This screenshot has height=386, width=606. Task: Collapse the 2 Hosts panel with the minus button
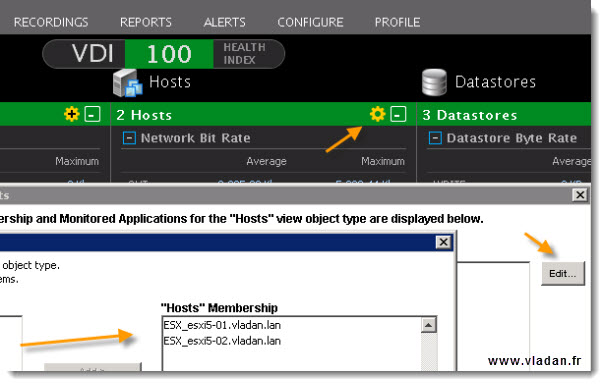[398, 114]
